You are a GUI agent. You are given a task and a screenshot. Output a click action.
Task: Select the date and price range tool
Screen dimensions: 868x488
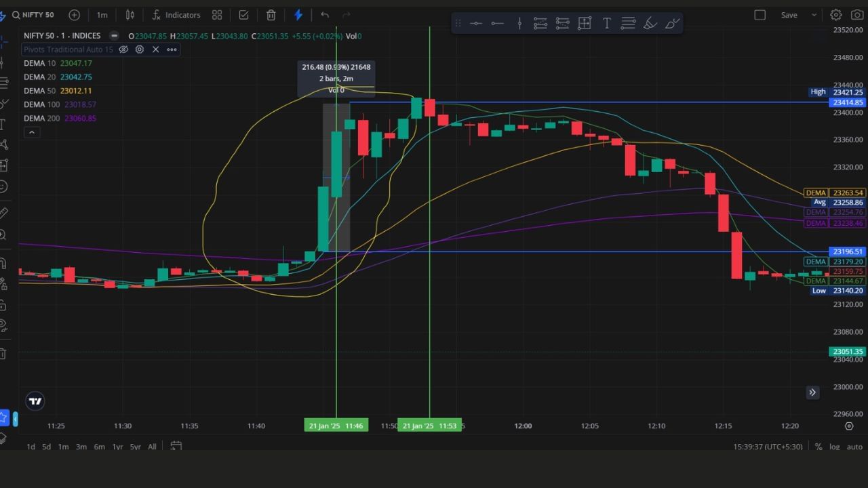pyautogui.click(x=585, y=24)
